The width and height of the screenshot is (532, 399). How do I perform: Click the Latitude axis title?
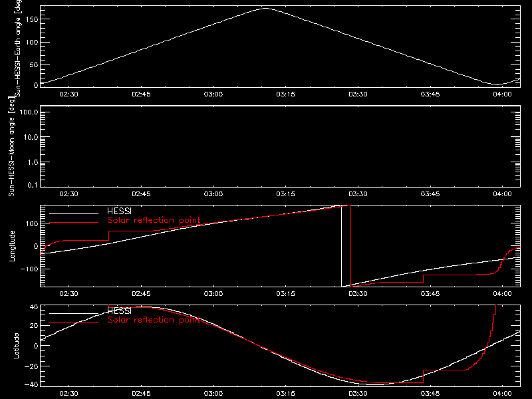click(x=16, y=346)
